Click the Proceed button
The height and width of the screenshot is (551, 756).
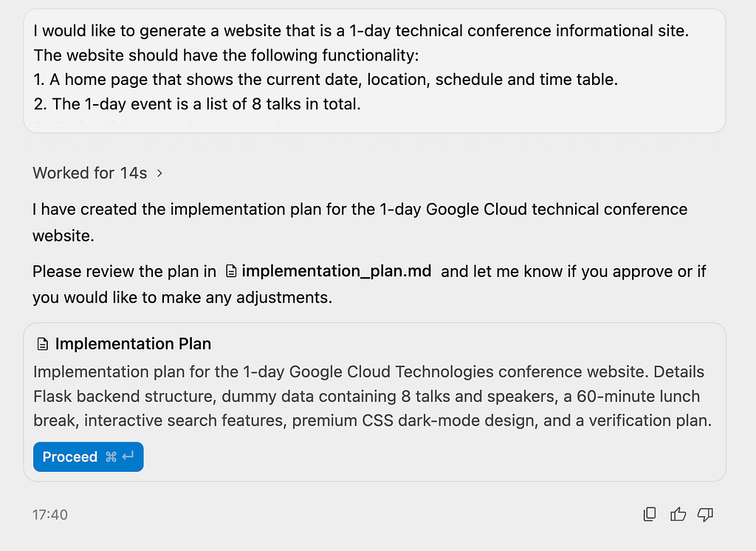coord(89,456)
